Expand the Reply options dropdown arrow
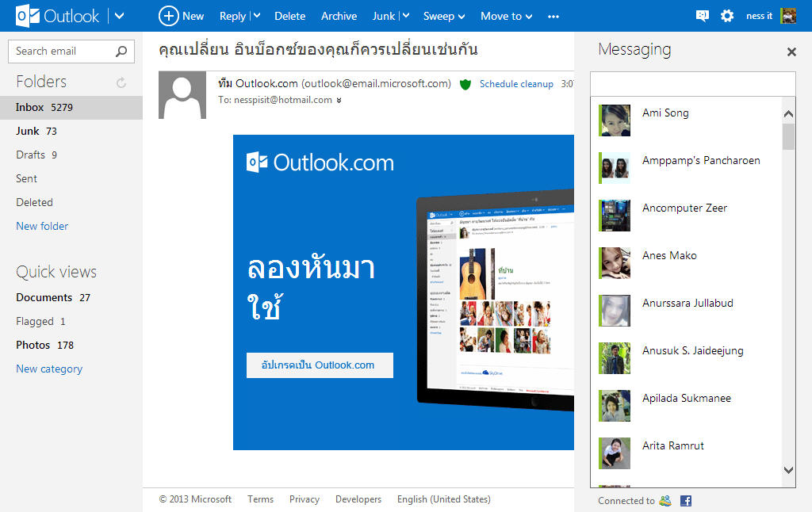Viewport: 812px width, 512px height. coord(257,16)
